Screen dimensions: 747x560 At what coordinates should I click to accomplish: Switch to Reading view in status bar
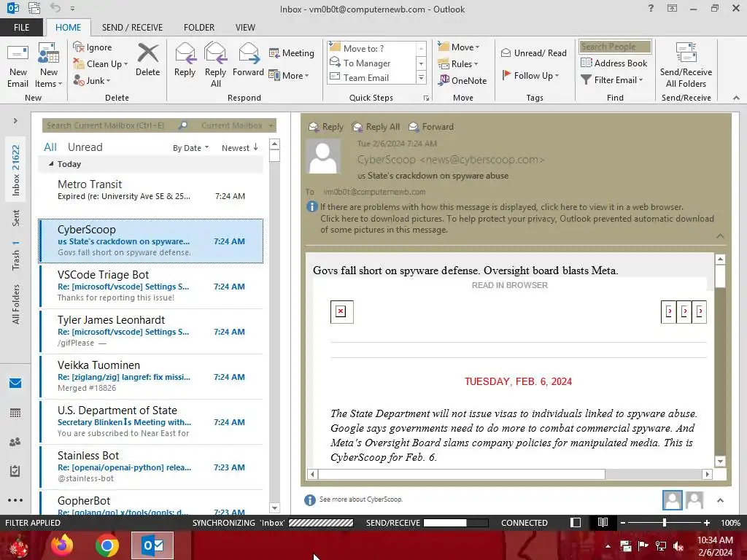pos(603,522)
